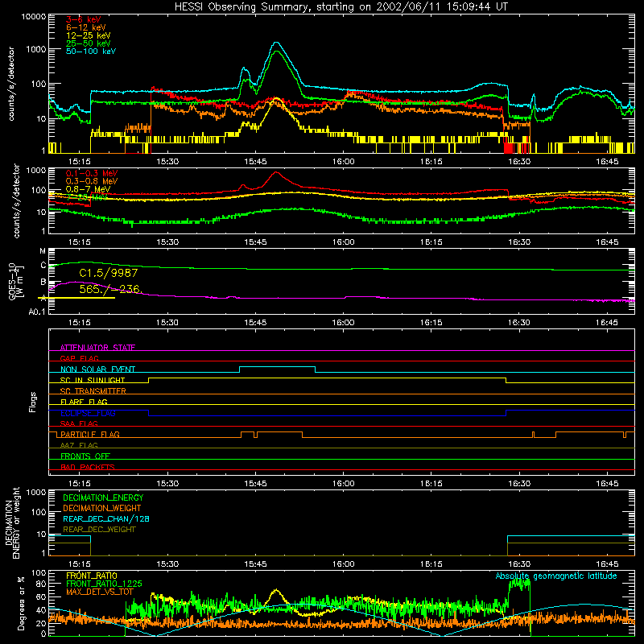Image resolution: width=644 pixels, height=644 pixels.
Task: Click the 'FRONT_RATIO_1225' legend label
Action: tap(104, 584)
